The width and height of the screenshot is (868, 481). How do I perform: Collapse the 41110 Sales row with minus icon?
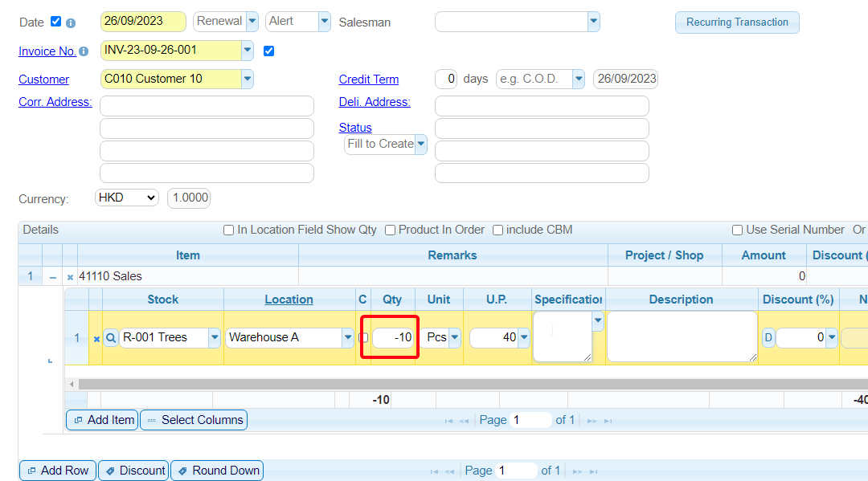tap(53, 277)
